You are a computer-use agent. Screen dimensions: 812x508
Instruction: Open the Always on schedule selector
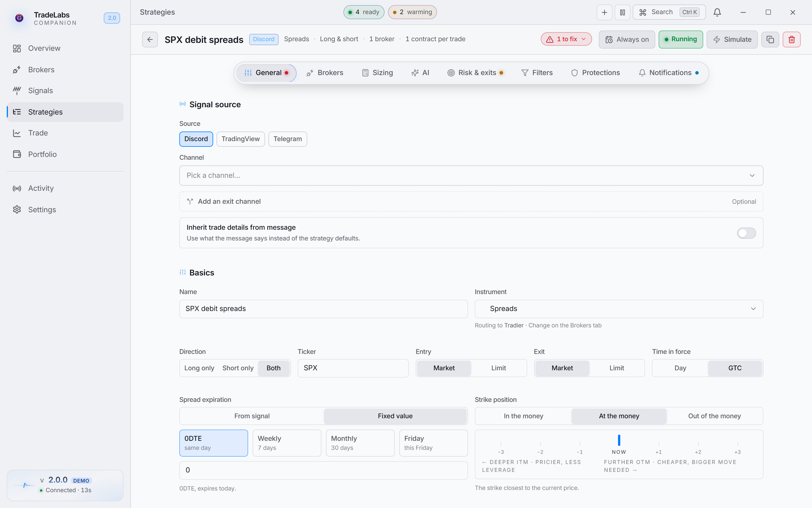(627, 40)
